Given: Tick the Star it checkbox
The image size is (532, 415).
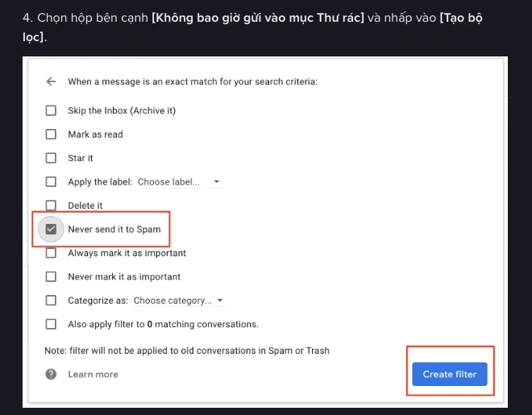Looking at the screenshot, I should [51, 158].
